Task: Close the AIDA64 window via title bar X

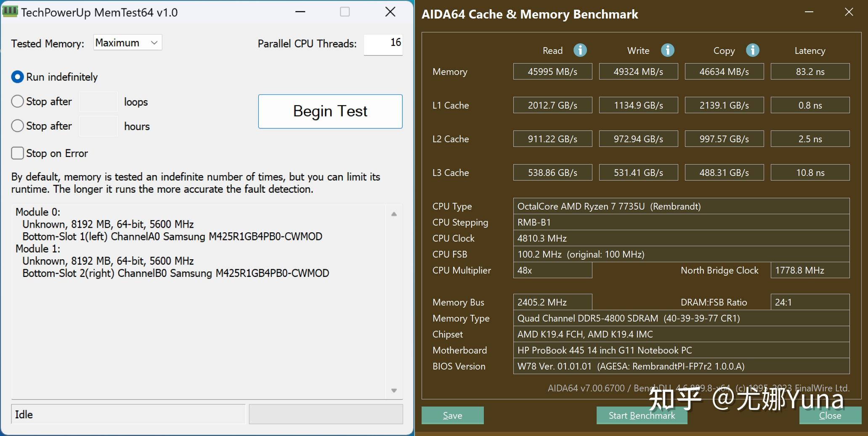Action: [x=849, y=12]
